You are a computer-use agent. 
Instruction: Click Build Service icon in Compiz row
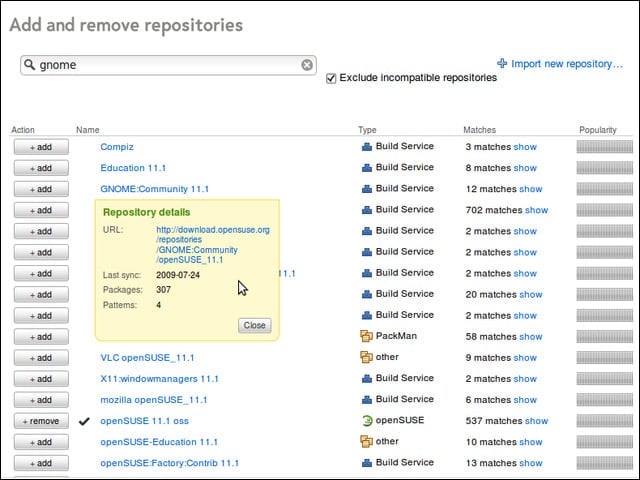point(367,147)
